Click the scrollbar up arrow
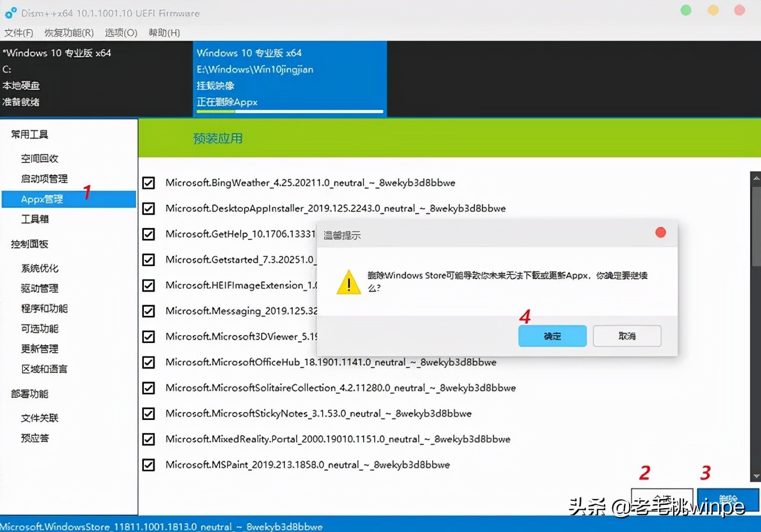761x532 pixels. (756, 178)
